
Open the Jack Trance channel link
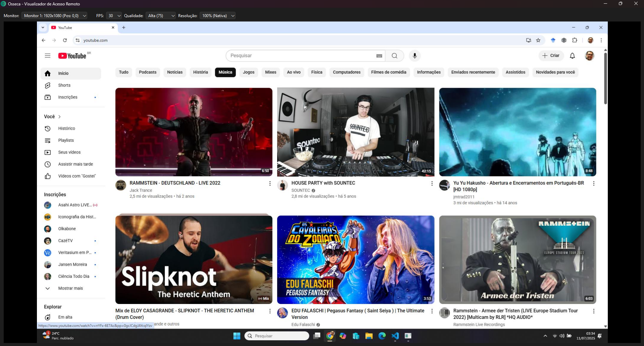click(x=141, y=190)
